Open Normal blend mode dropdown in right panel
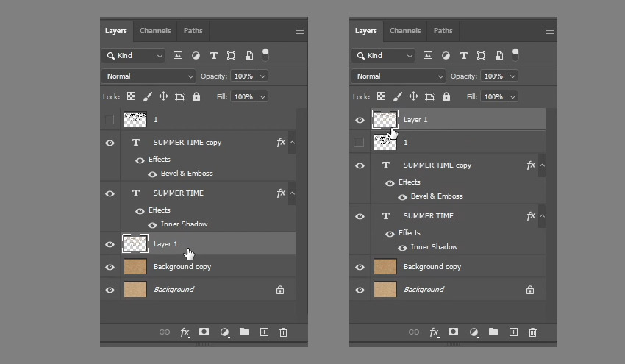Image resolution: width=625 pixels, height=364 pixels. [399, 76]
